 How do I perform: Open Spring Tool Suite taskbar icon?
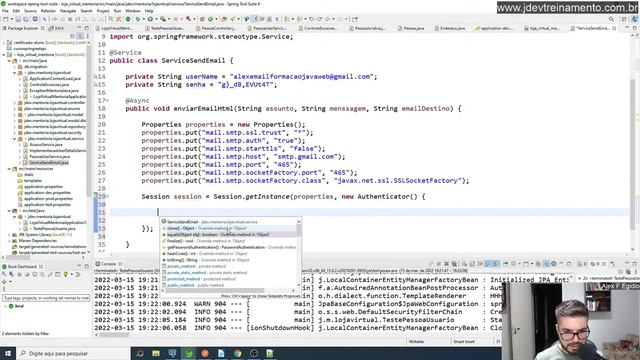point(189,353)
